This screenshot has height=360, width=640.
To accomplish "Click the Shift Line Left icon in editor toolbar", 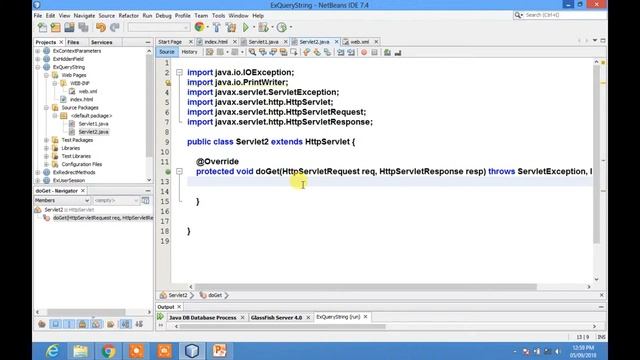I will coord(340,52).
